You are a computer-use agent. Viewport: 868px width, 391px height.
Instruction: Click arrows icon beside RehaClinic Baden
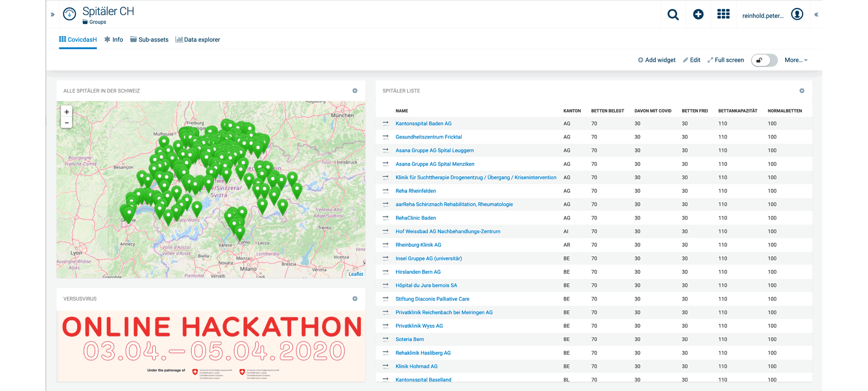coord(386,218)
